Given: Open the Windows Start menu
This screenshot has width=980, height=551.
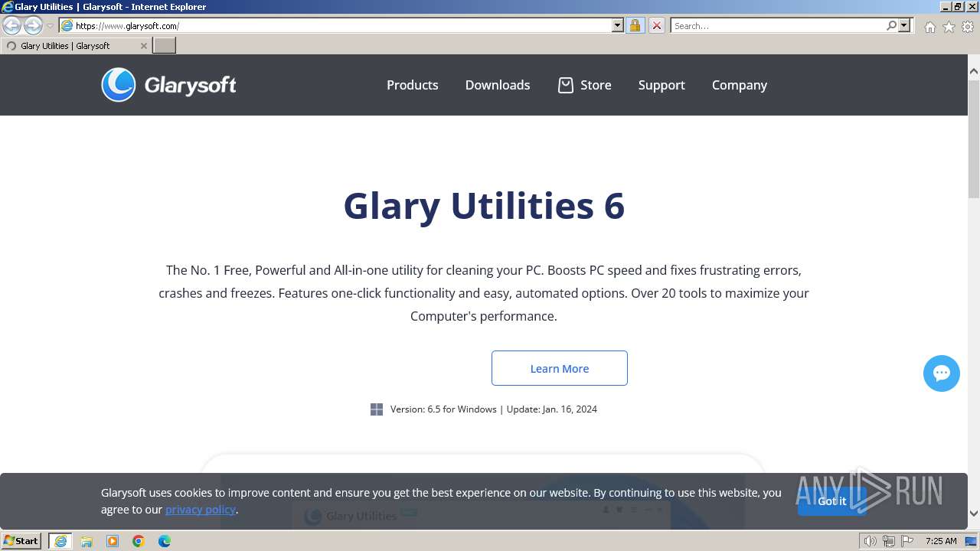Looking at the screenshot, I should [21, 541].
